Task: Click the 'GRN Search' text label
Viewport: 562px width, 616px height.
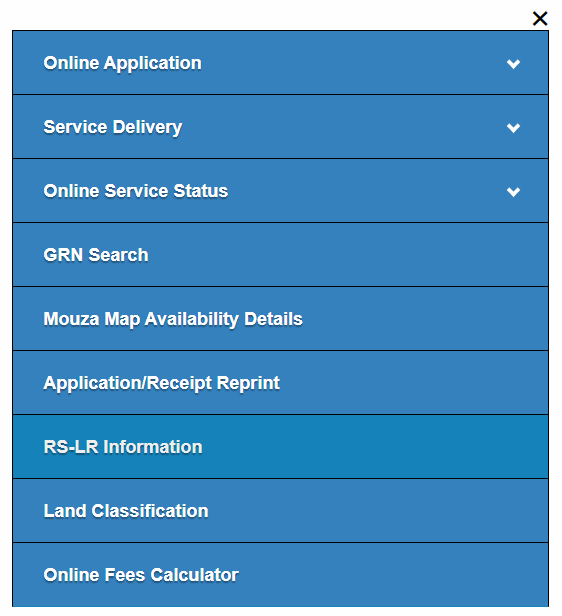Action: tap(96, 255)
